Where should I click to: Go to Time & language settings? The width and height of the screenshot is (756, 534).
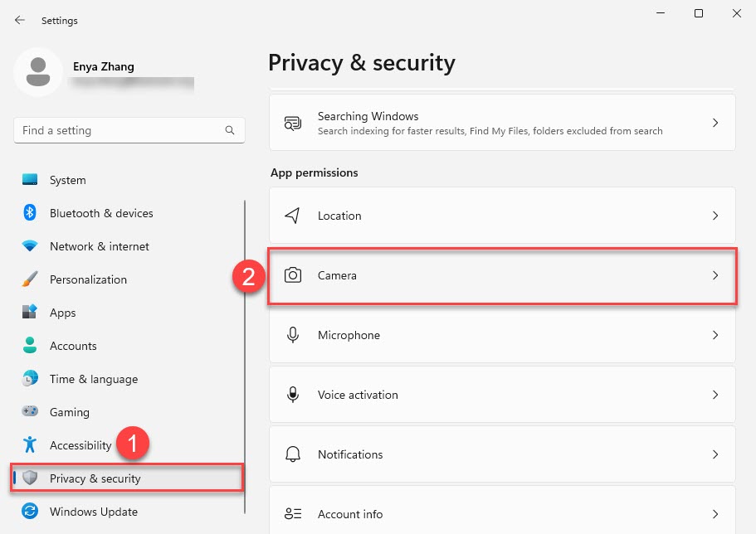(x=93, y=379)
